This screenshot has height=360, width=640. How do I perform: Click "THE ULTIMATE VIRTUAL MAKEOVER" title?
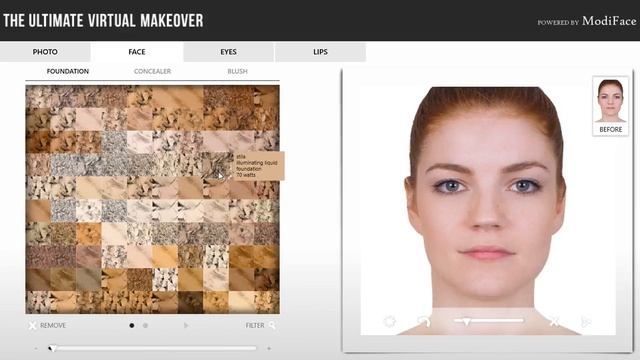click(103, 20)
